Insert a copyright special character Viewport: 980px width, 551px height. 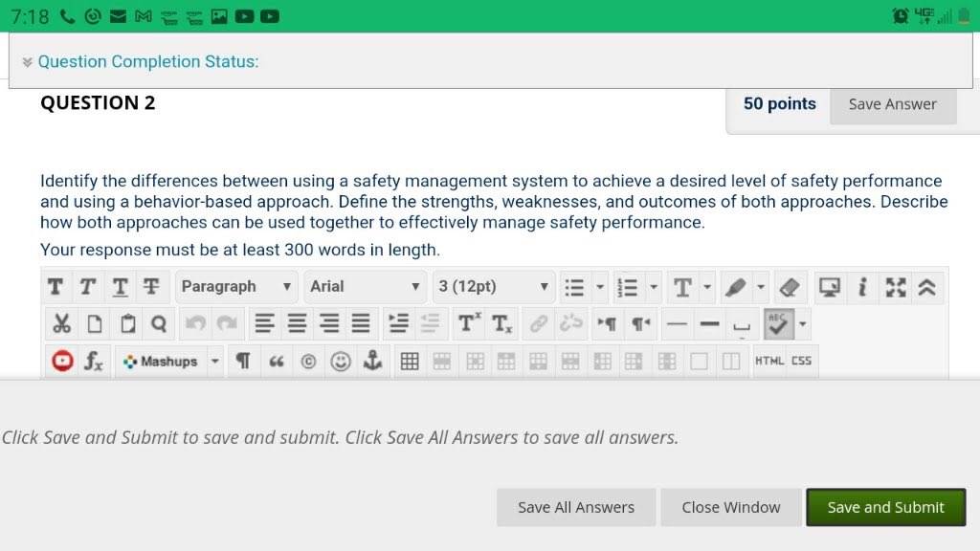(308, 361)
